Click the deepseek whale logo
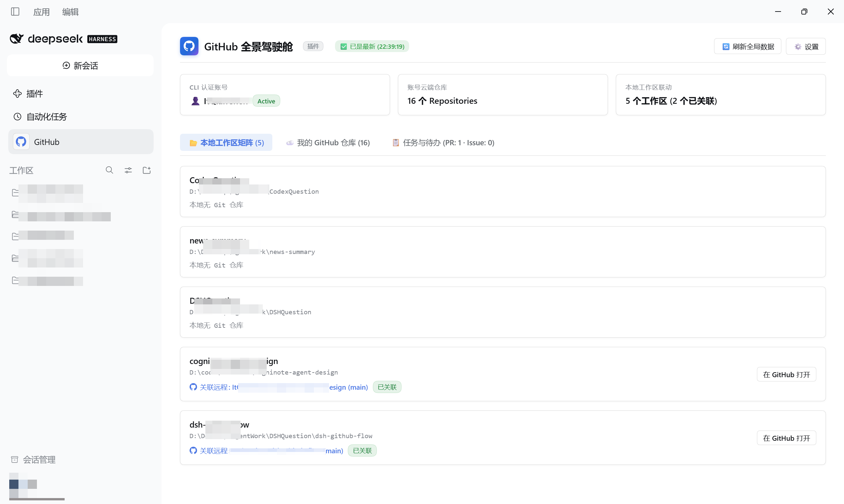The image size is (844, 504). point(17,39)
